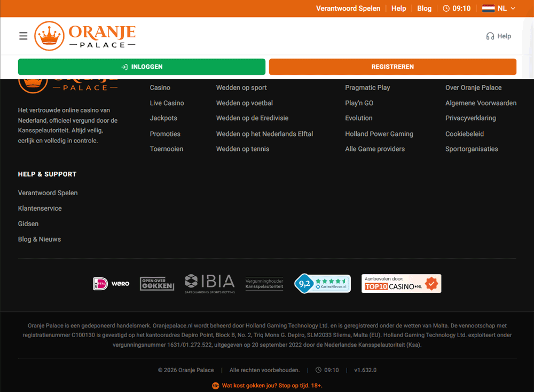The height and width of the screenshot is (392, 534).
Task: Open Blog in the top bar
Action: [x=425, y=9]
